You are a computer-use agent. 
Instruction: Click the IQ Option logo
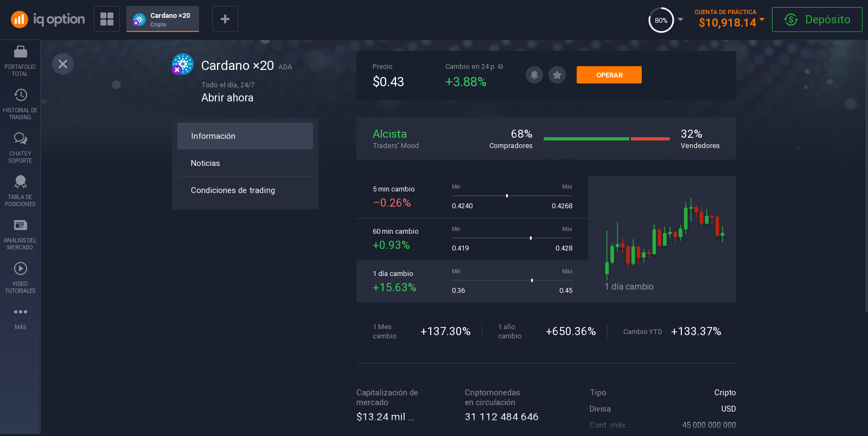coord(48,20)
